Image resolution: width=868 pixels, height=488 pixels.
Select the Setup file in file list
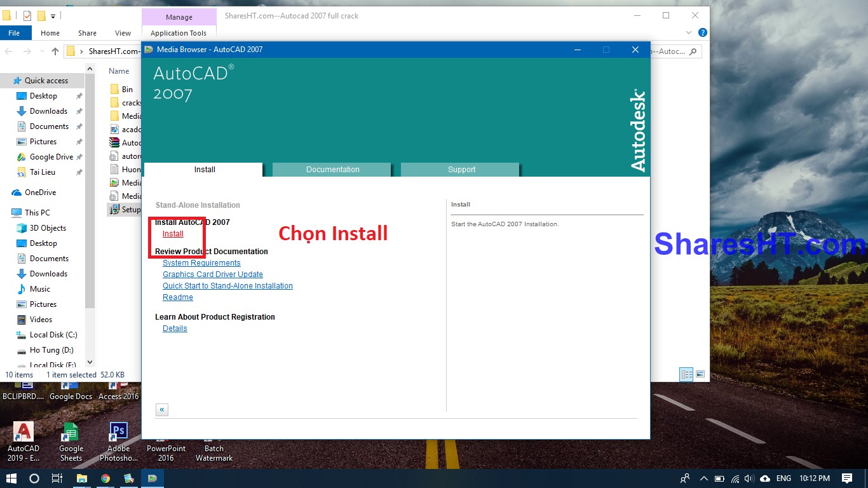point(125,210)
